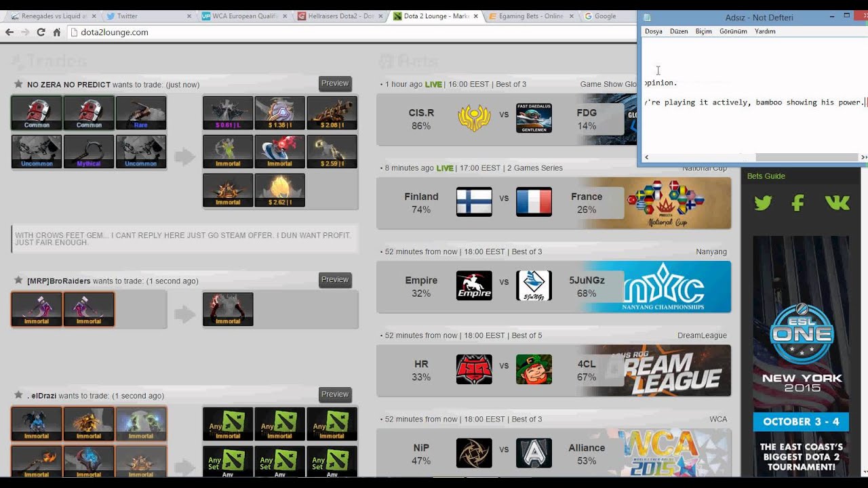Image resolution: width=868 pixels, height=488 pixels.
Task: Switch to the Renegades vs Liquid tab
Action: 54,16
